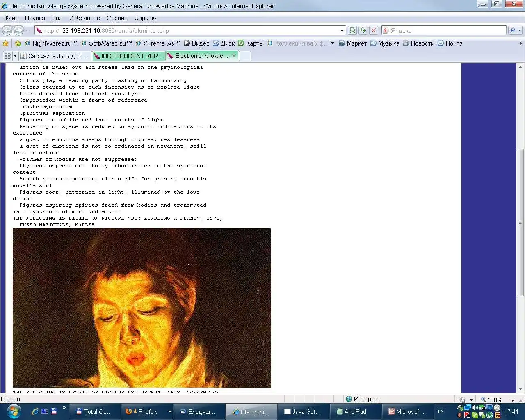Click the green Refresh page icon
525x420 pixels.
click(363, 30)
